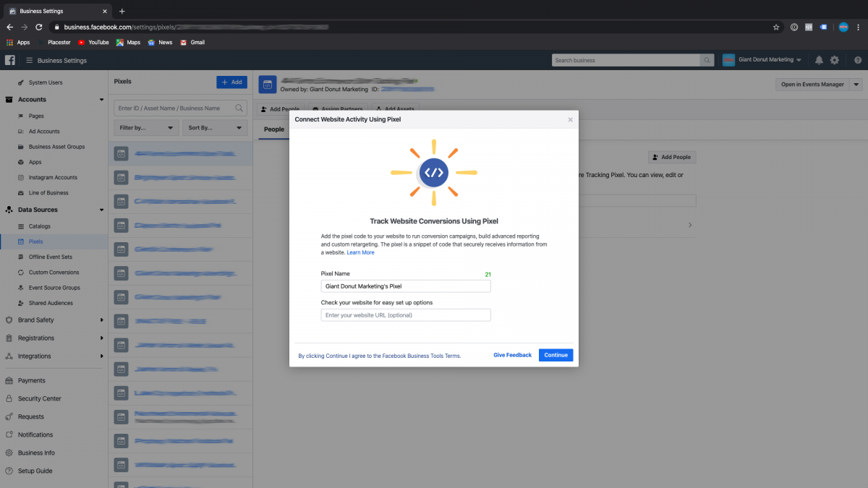Go back using browser back arrow
The height and width of the screenshot is (488, 868).
pyautogui.click(x=9, y=27)
